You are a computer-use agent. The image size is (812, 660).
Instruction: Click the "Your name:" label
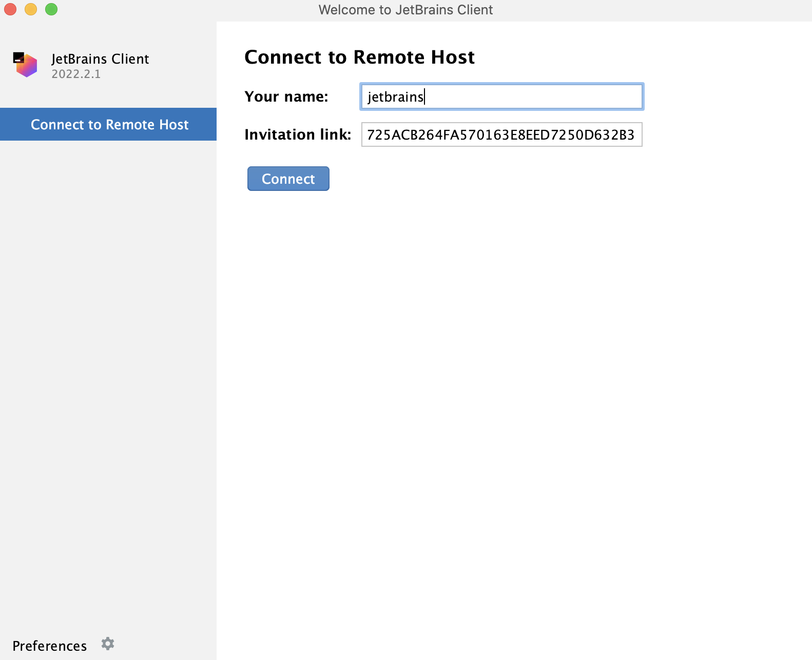point(286,96)
